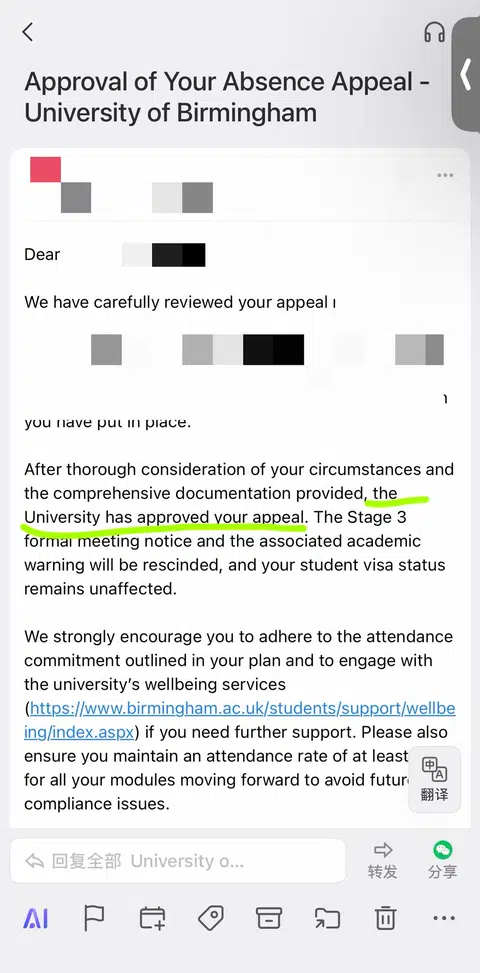Open the three-dot sender options menu
The width and height of the screenshot is (480, 973).
pyautogui.click(x=445, y=176)
